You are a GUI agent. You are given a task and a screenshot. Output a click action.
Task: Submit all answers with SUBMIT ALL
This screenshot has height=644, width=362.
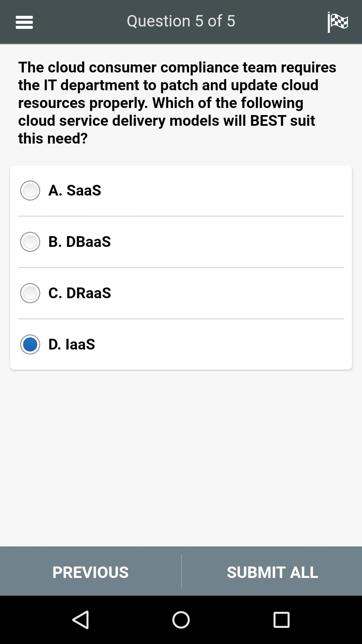click(x=272, y=572)
